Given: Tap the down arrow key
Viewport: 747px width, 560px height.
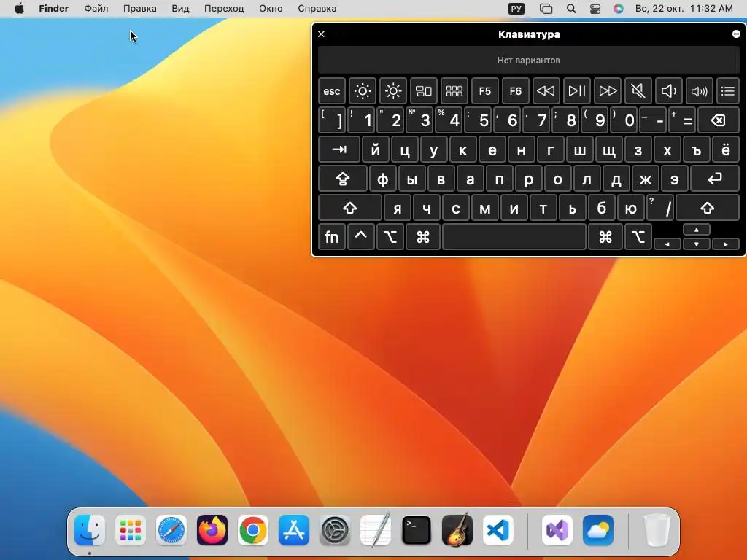Looking at the screenshot, I should 697,244.
